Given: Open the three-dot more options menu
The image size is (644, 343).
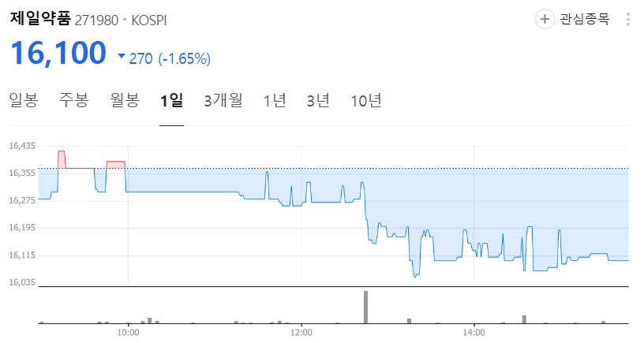Looking at the screenshot, I should point(628,19).
